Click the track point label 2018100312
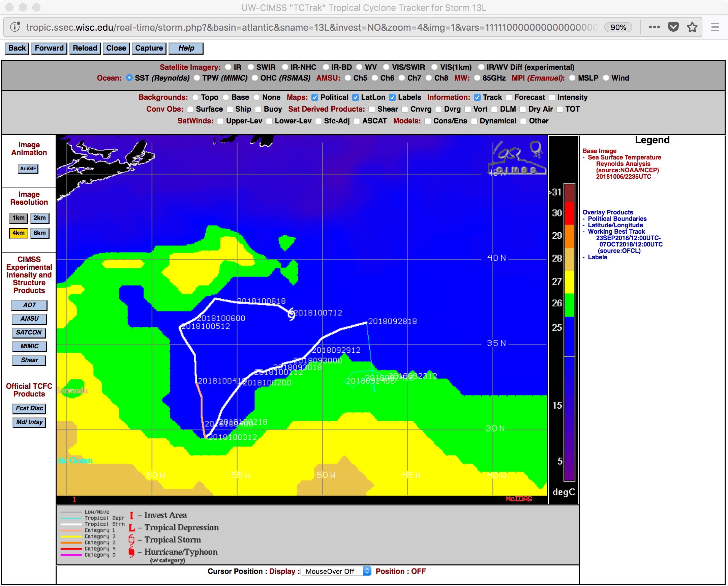 tap(233, 437)
